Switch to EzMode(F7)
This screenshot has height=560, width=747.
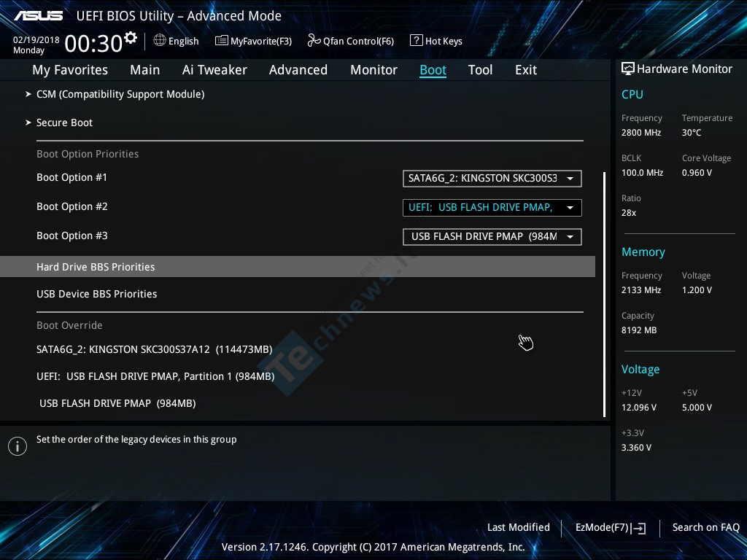tap(602, 527)
